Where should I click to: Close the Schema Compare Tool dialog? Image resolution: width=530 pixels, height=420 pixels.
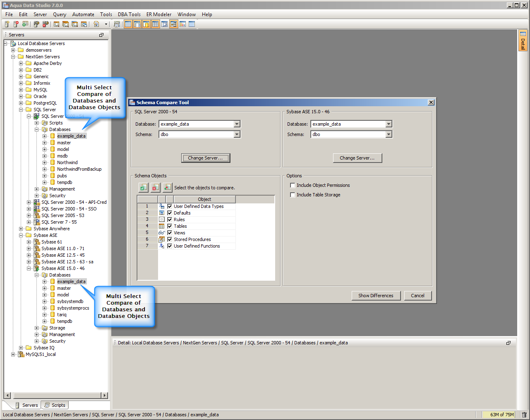[431, 103]
